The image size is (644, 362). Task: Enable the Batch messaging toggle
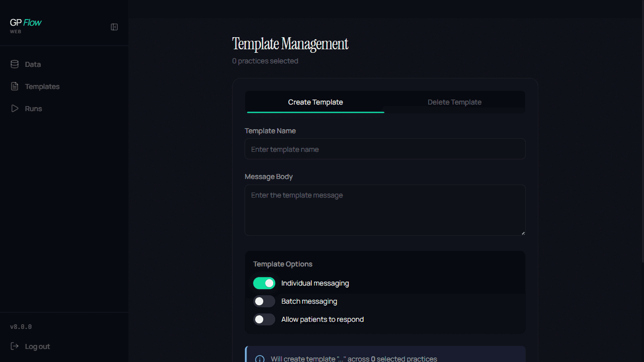coord(264,301)
